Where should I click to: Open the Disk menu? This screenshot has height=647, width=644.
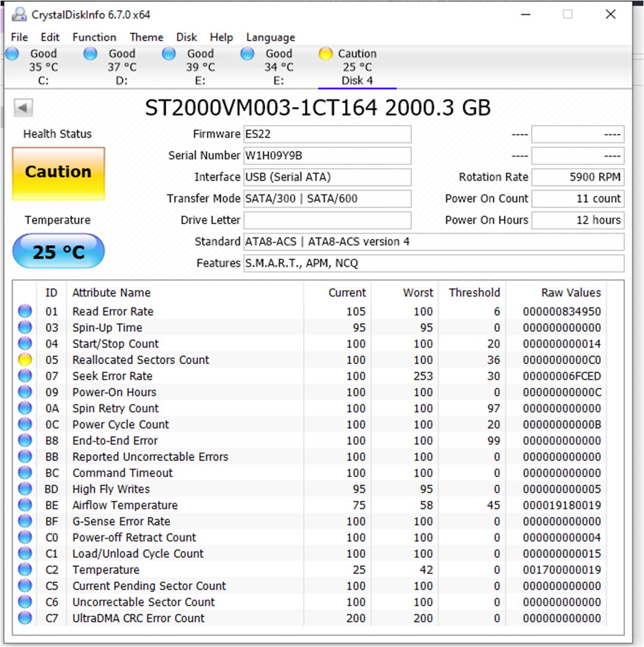(x=187, y=37)
